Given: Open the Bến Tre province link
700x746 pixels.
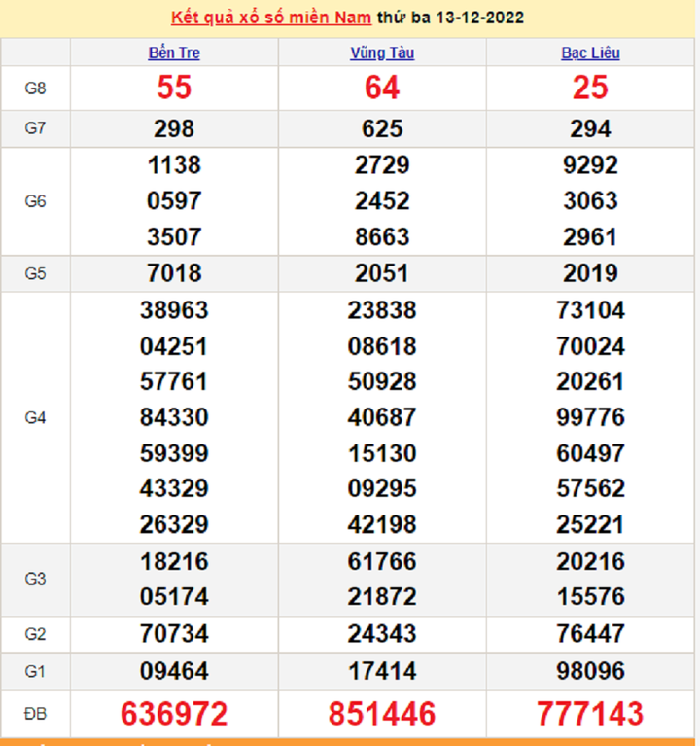Looking at the screenshot, I should pyautogui.click(x=174, y=53).
